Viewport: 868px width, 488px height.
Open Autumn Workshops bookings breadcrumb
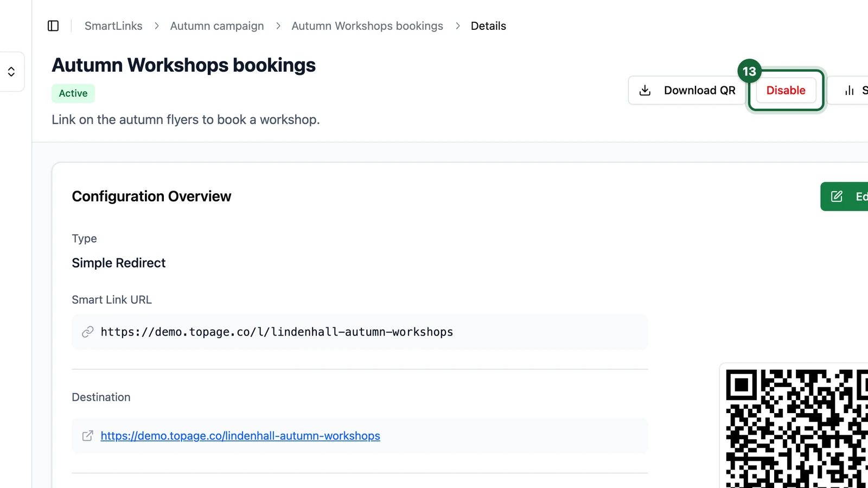367,26
